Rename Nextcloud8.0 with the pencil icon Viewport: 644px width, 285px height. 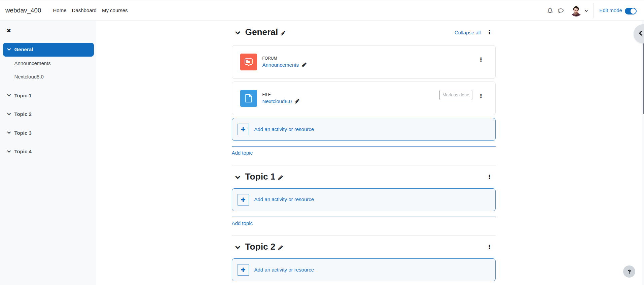pos(297,101)
